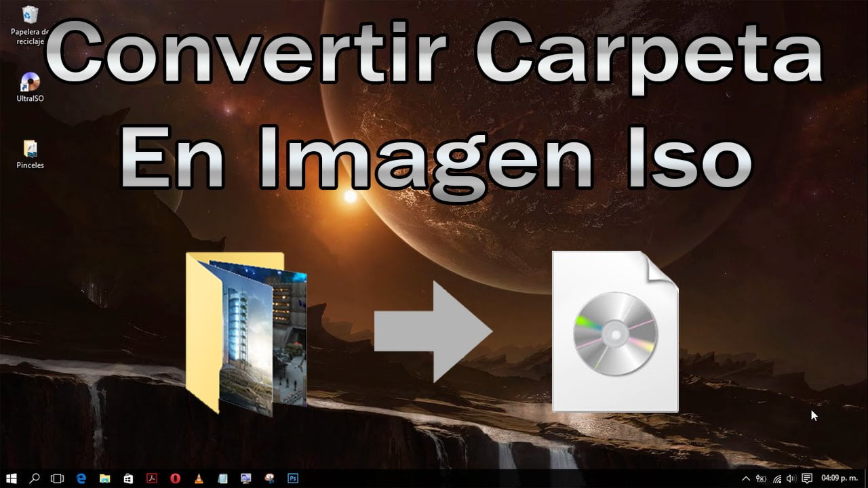Open the Microsoft Store
This screenshot has width=868, height=488.
tap(127, 478)
